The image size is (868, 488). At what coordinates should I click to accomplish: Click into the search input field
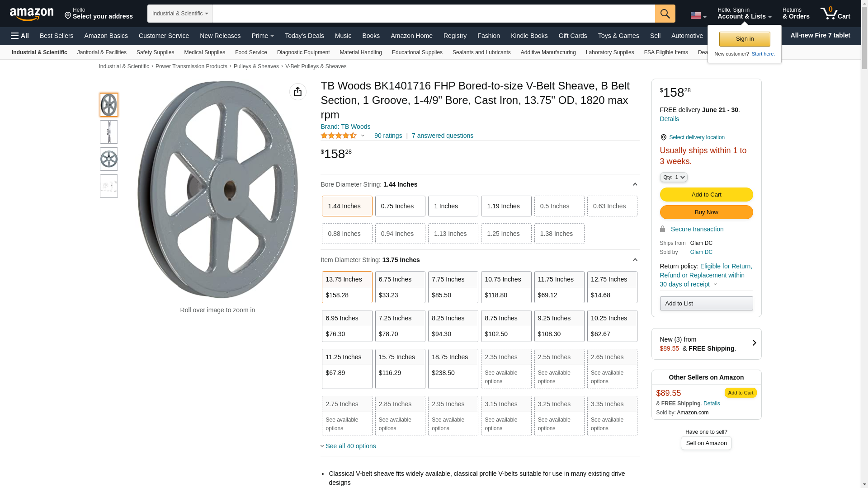point(433,14)
